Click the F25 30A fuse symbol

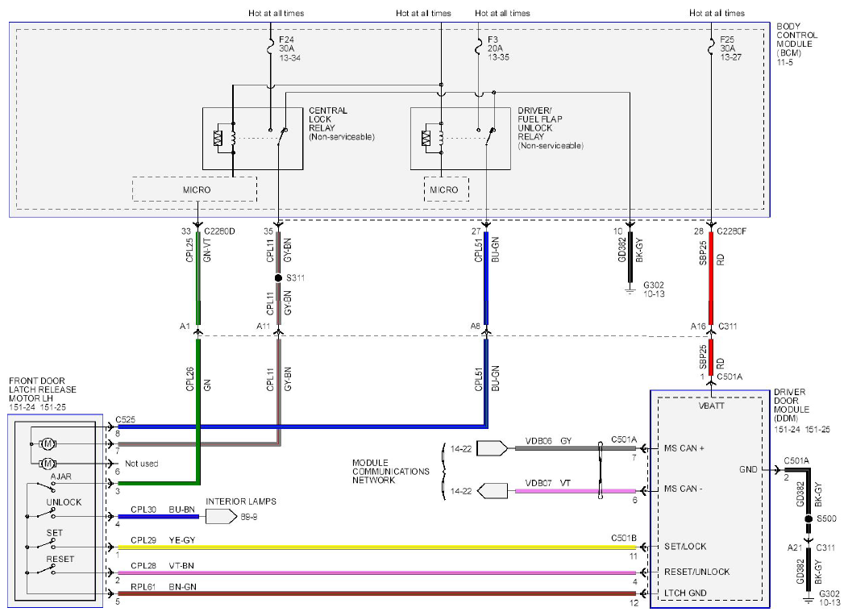(711, 48)
